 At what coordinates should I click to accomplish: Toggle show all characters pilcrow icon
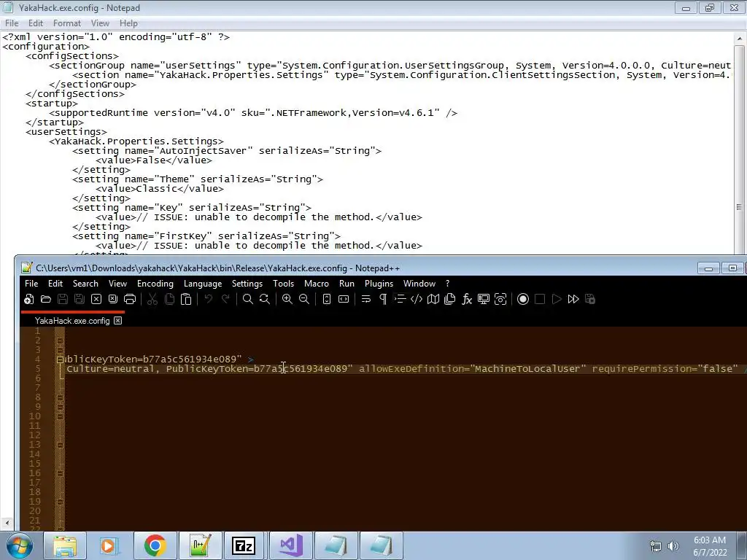(382, 299)
